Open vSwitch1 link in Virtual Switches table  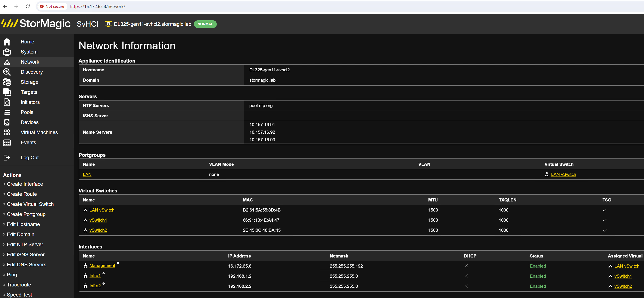pos(98,220)
